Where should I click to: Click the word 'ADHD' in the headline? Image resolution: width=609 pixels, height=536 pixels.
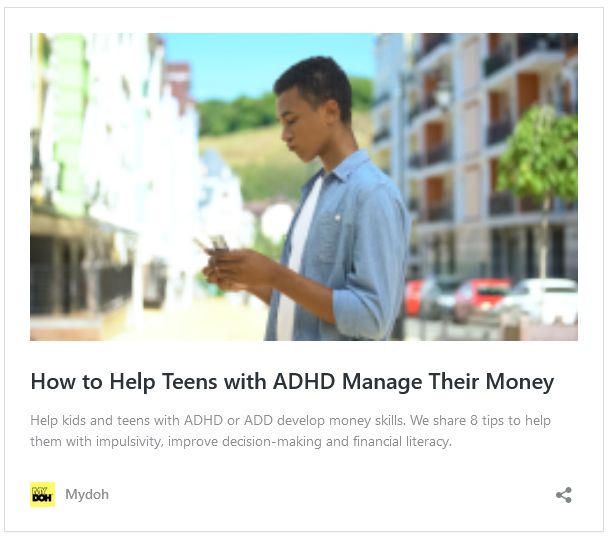[x=304, y=381]
